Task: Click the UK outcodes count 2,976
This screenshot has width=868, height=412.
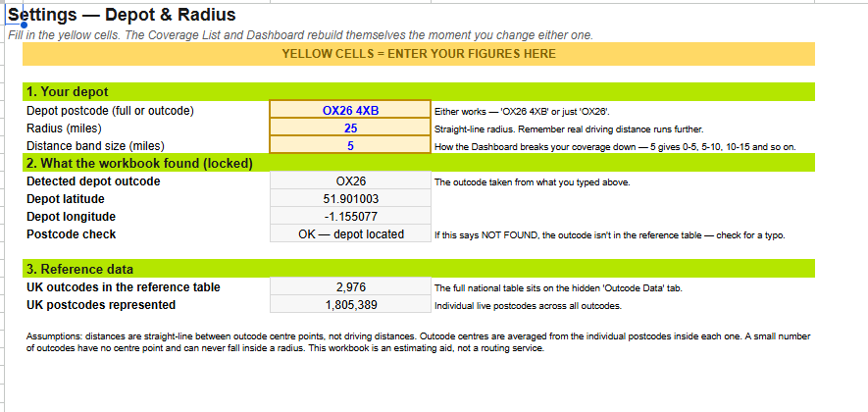Action: (x=350, y=286)
